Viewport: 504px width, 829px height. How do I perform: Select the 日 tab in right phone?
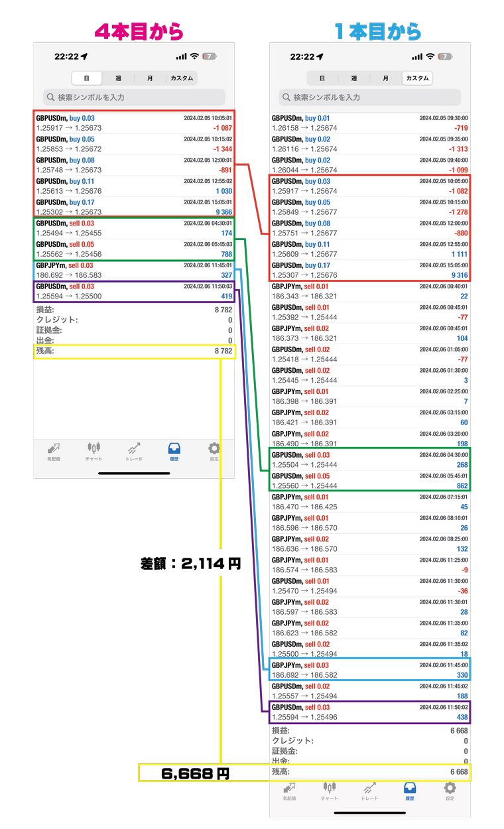(322, 78)
